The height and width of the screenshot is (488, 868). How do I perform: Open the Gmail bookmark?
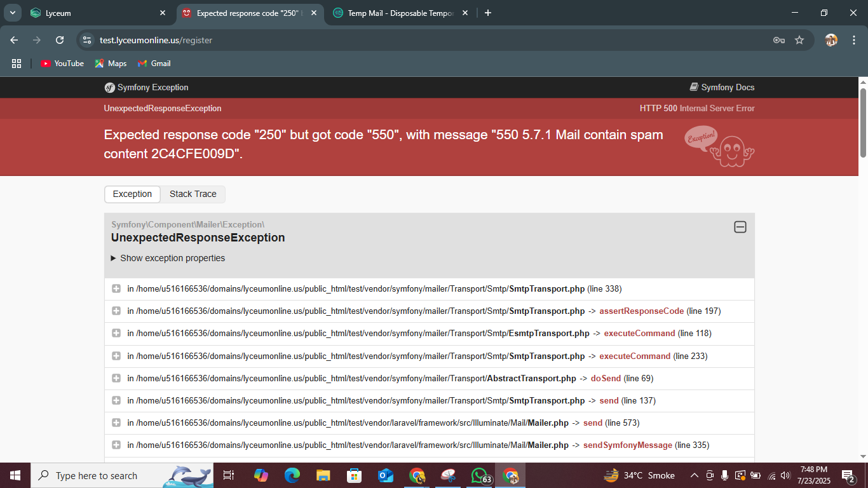click(154, 64)
